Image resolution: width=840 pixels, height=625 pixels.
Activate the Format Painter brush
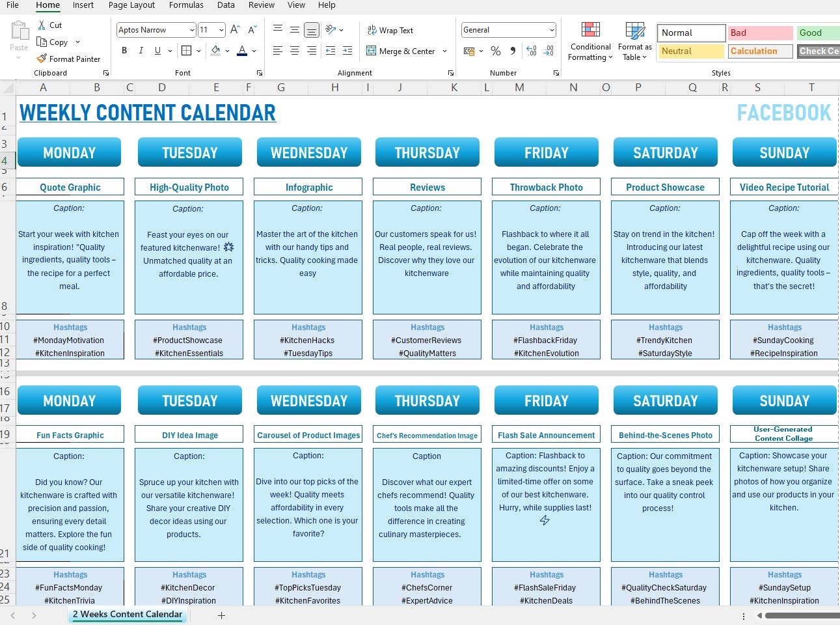pos(42,59)
